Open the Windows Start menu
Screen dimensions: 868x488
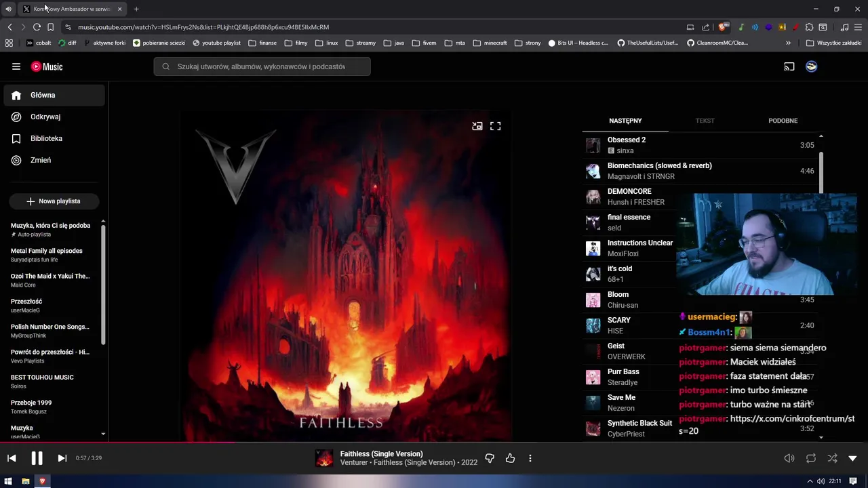coord(8,481)
